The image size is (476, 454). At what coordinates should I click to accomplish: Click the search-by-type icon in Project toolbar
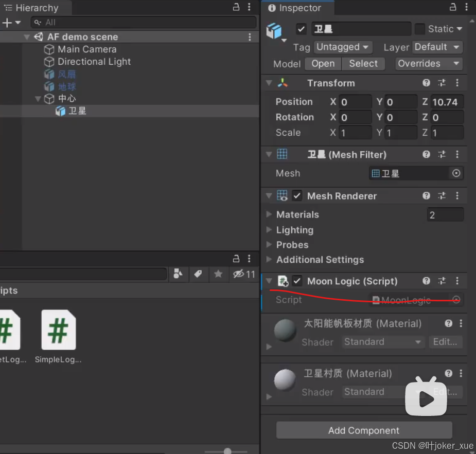click(178, 274)
